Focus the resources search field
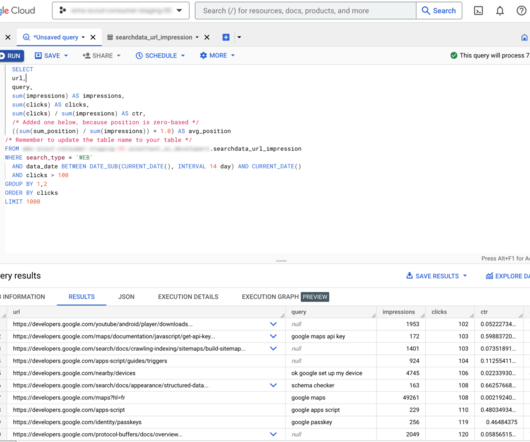 coord(306,11)
